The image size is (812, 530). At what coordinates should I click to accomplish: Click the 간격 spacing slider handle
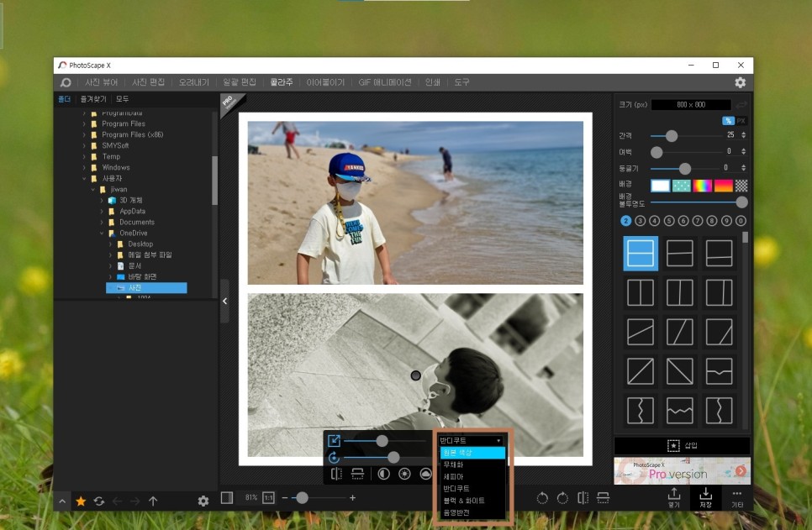pos(672,136)
